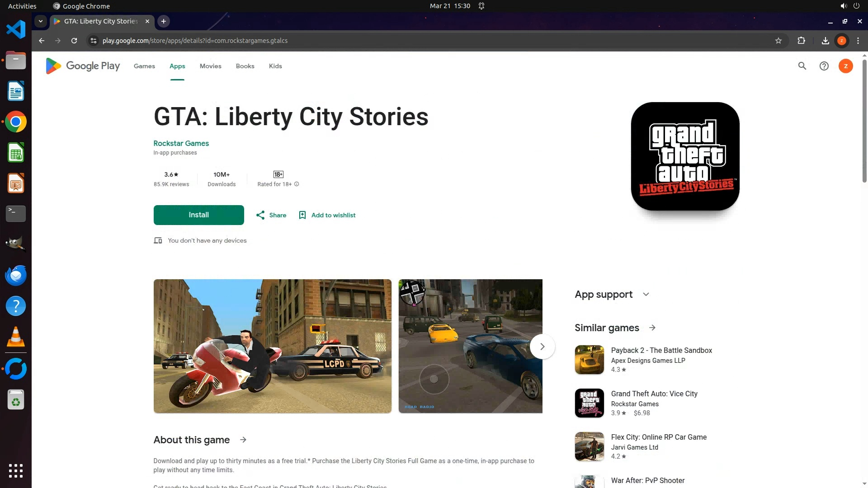Open the Rockstar Games developer link
868x488 pixels.
(x=181, y=143)
